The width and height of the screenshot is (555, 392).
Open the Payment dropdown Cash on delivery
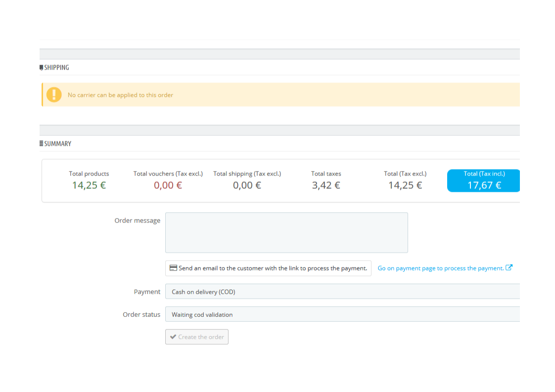pyautogui.click(x=342, y=292)
